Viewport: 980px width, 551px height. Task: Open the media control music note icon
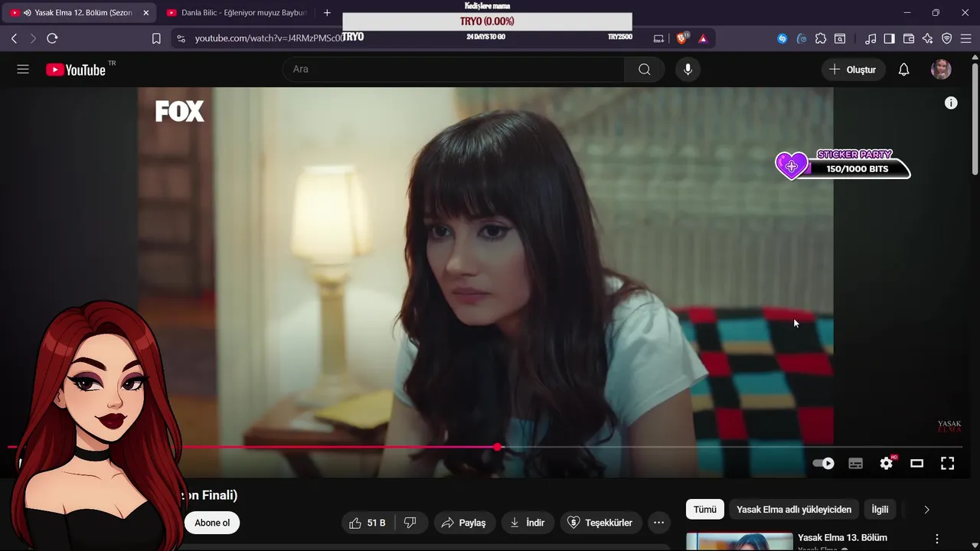tap(871, 38)
